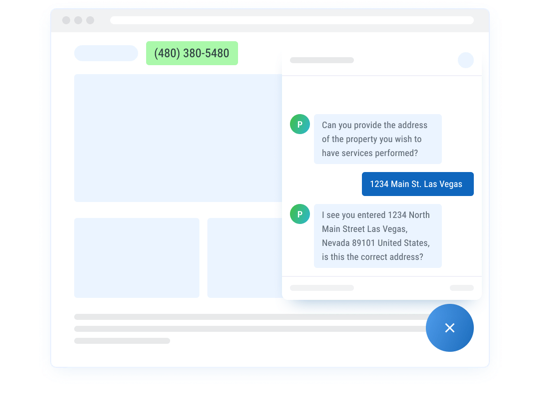The height and width of the screenshot is (400, 540).
Task: Click the large hero image placeholder
Action: (178, 138)
